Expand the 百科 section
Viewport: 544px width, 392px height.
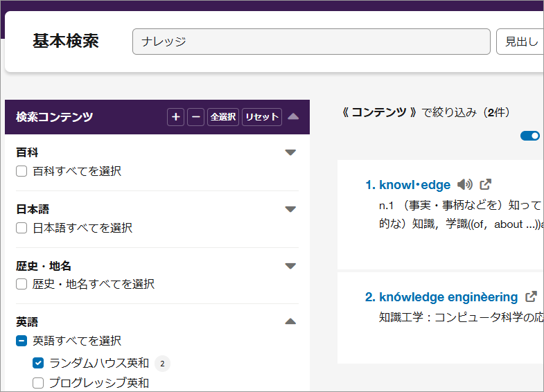290,152
